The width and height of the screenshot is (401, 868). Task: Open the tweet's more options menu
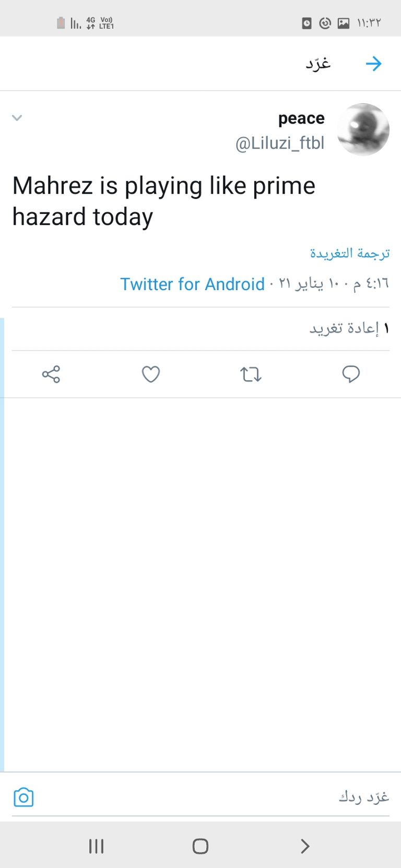tap(17, 118)
